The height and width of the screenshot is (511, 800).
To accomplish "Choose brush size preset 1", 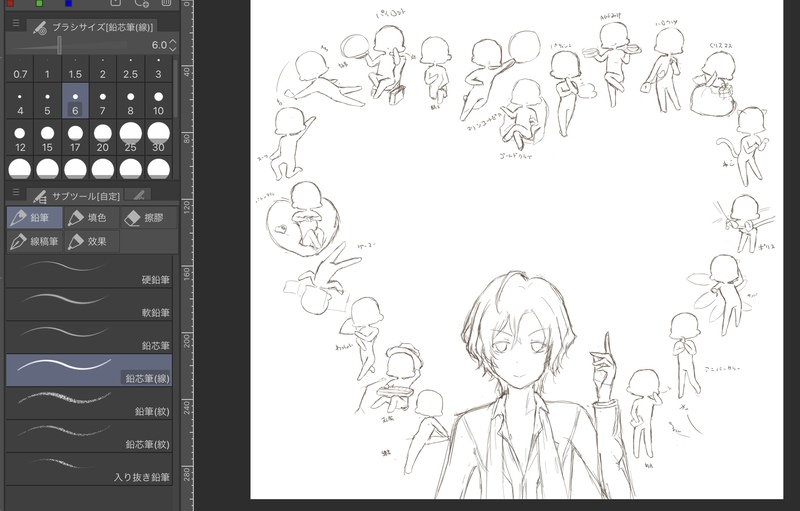I will (x=47, y=69).
